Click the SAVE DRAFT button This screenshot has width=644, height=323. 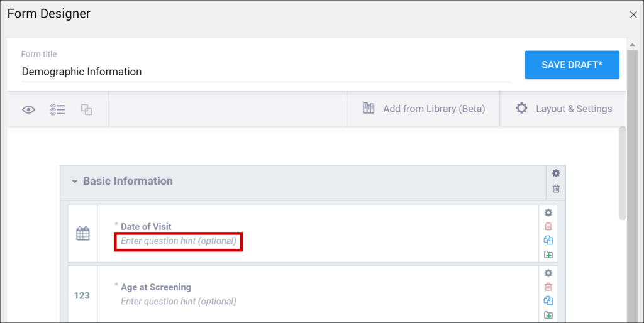coord(572,65)
